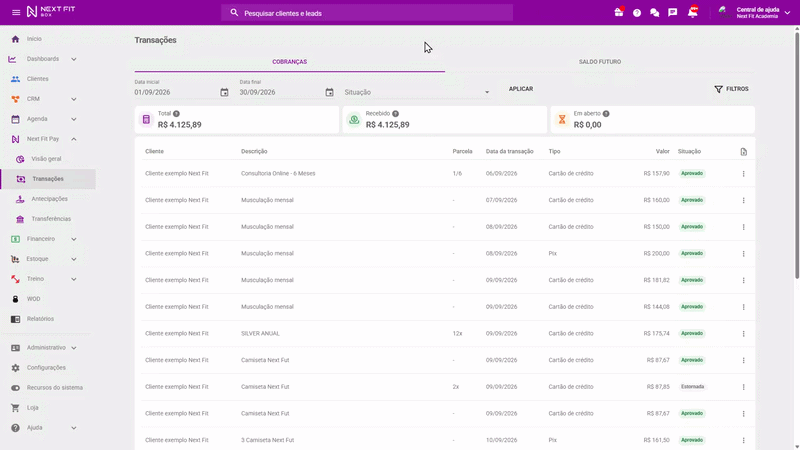Viewport: 800px width, 450px height.
Task: Open the Situação dropdown filter
Action: pyautogui.click(x=417, y=92)
